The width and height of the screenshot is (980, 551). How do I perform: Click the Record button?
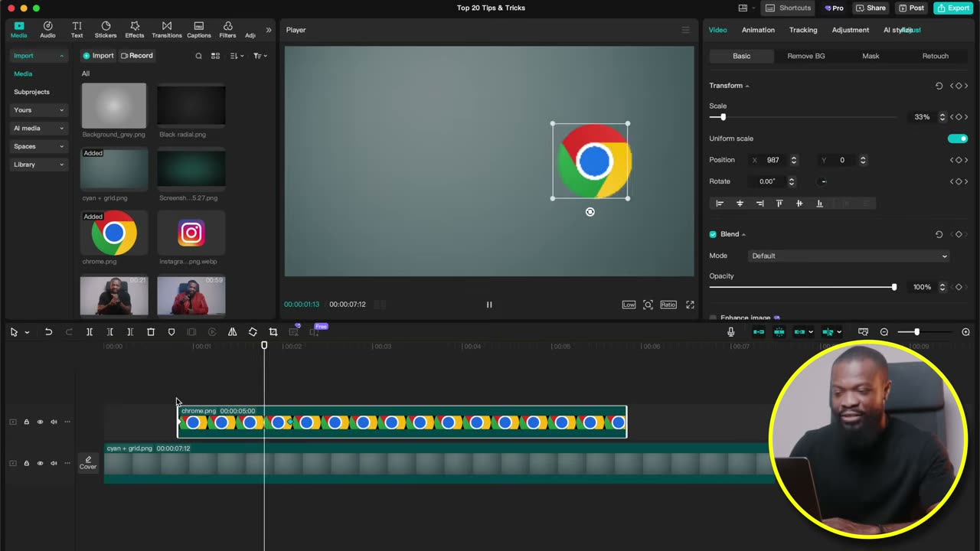click(x=137, y=56)
